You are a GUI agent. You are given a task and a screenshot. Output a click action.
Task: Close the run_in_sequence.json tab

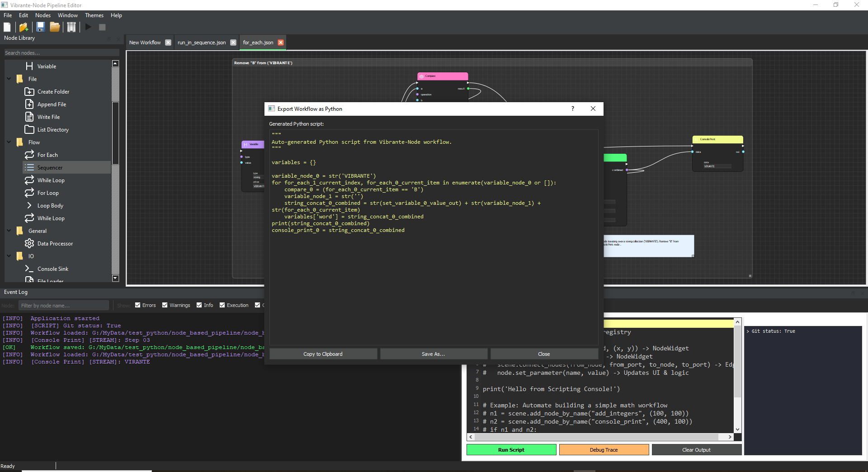tap(233, 42)
